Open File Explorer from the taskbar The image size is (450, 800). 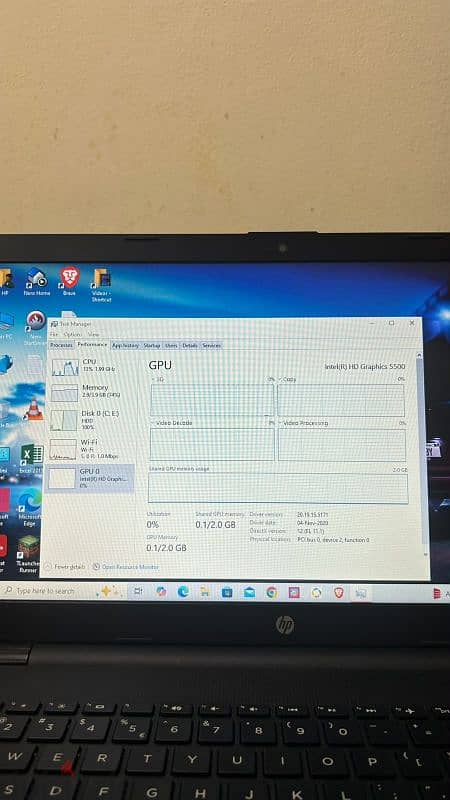pos(205,592)
